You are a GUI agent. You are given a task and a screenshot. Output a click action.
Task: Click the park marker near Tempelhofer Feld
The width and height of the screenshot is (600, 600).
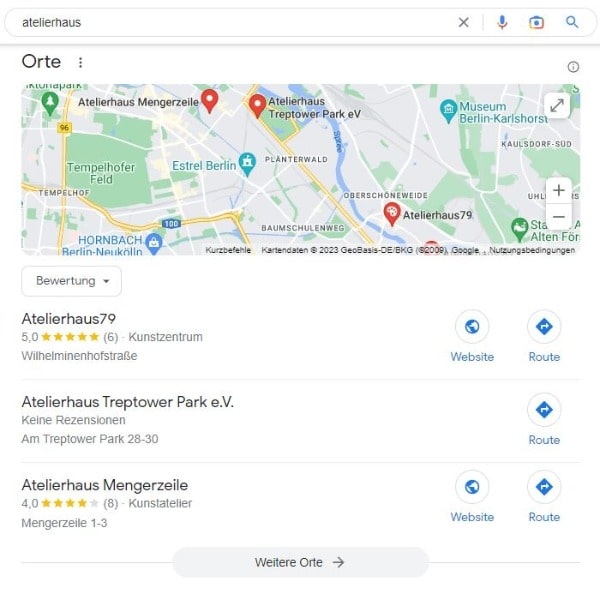pos(50,103)
